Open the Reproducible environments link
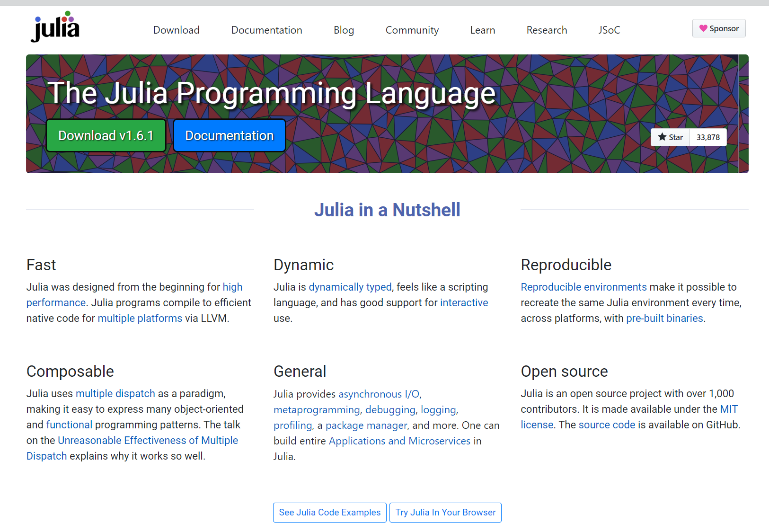 coord(583,287)
